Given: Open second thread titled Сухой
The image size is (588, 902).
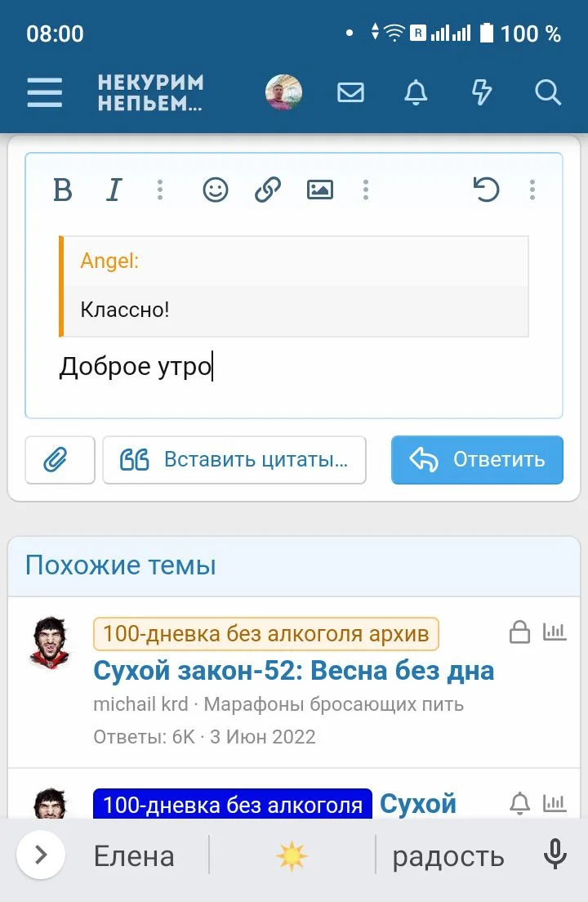Looking at the screenshot, I should click(x=418, y=804).
